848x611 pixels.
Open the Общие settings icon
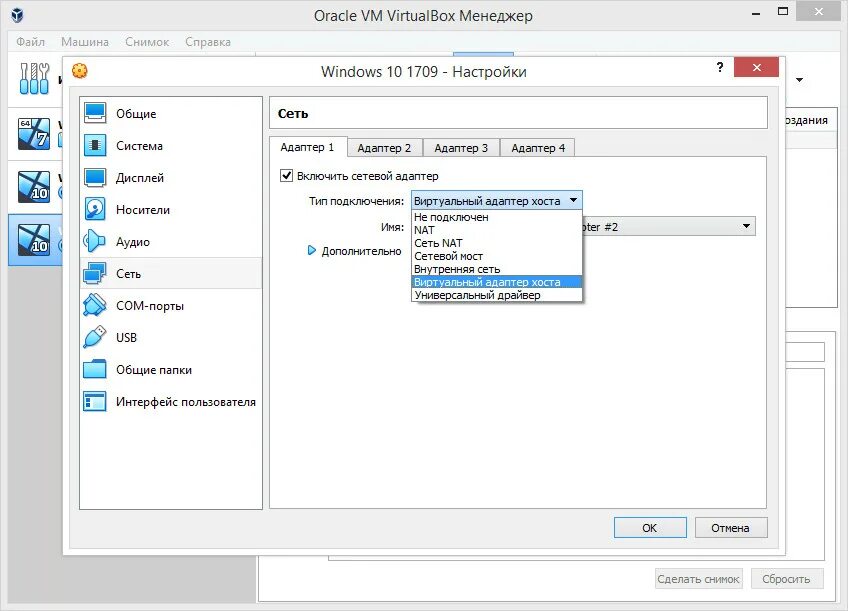coord(95,113)
